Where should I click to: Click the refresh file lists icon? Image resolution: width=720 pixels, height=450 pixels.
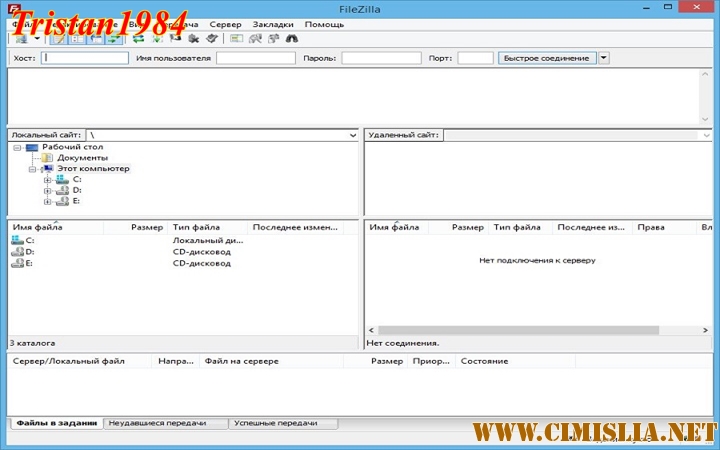tap(138, 39)
